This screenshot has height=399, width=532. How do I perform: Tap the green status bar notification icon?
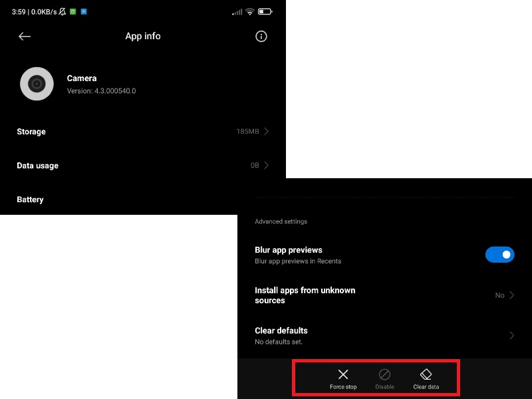coord(72,12)
